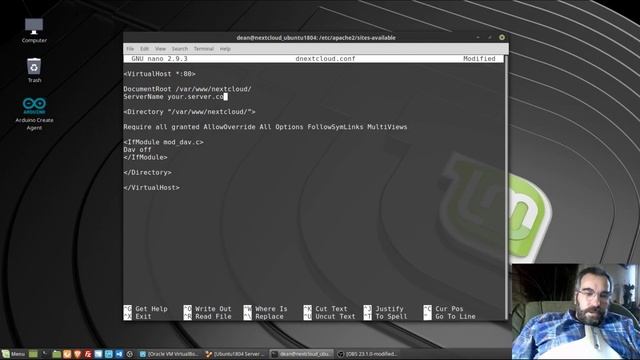
Task: Switch to Ubuntu1804 Server taskbar window
Action: pyautogui.click(x=235, y=354)
